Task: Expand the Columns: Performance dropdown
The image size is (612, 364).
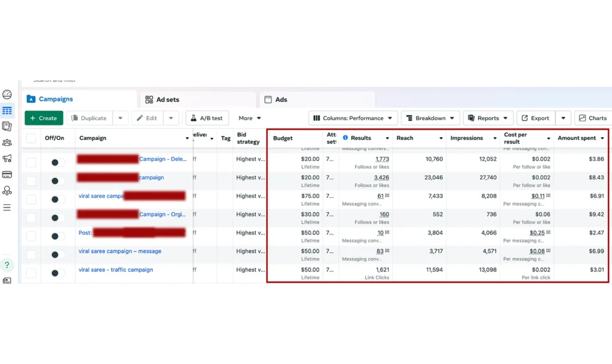Action: 353,118
